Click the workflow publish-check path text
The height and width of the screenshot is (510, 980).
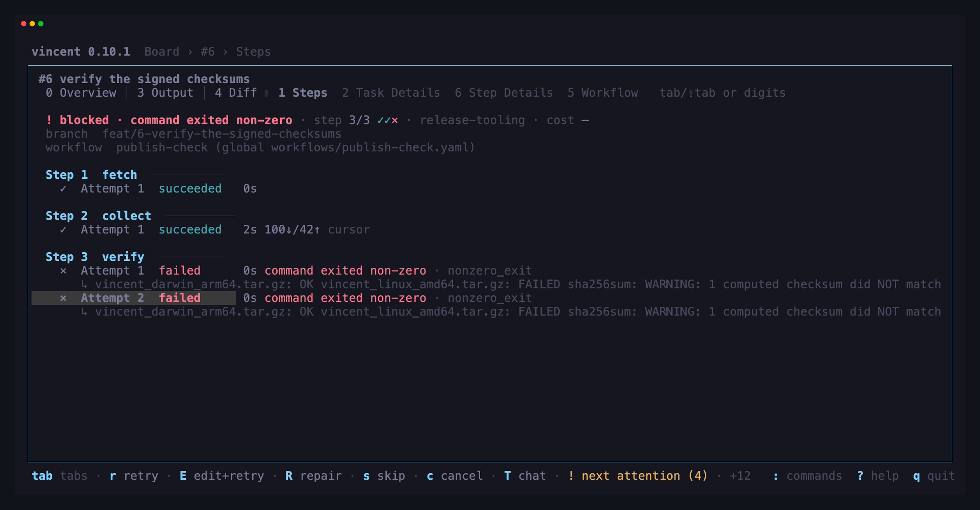click(x=296, y=148)
